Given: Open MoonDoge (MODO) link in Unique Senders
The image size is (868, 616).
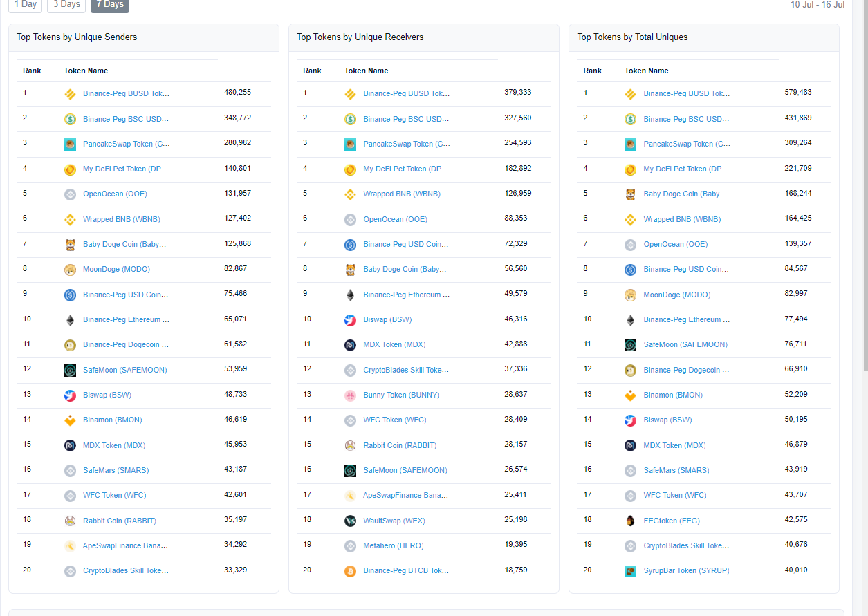Looking at the screenshot, I should click(116, 270).
